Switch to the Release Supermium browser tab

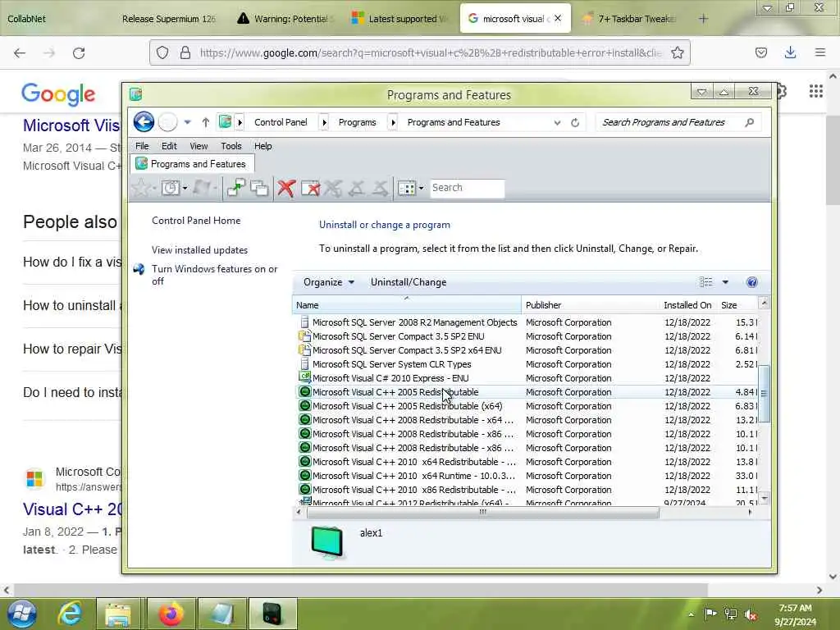170,19
